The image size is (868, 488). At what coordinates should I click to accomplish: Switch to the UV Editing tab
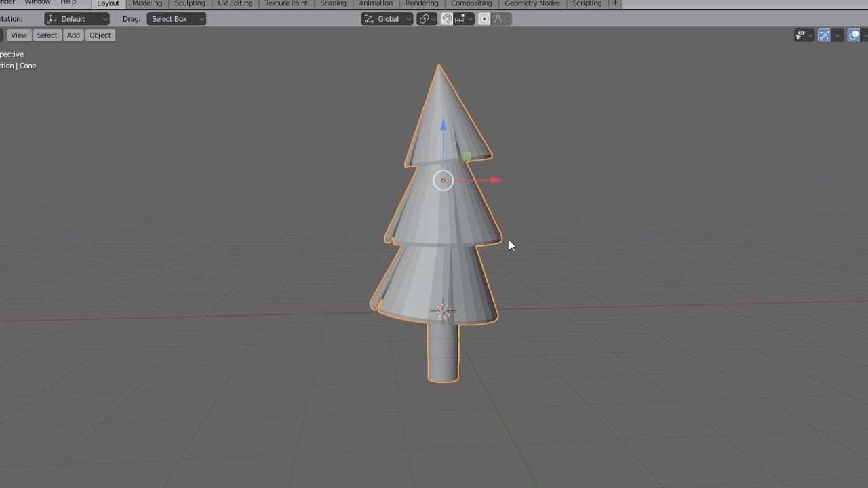coord(235,3)
